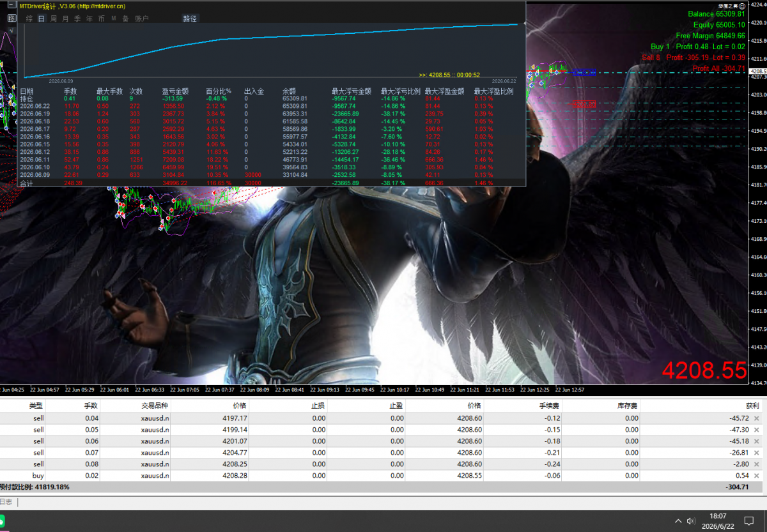The height and width of the screenshot is (532, 767).
Task: Switch to the 年 yearly tab
Action: [x=89, y=19]
